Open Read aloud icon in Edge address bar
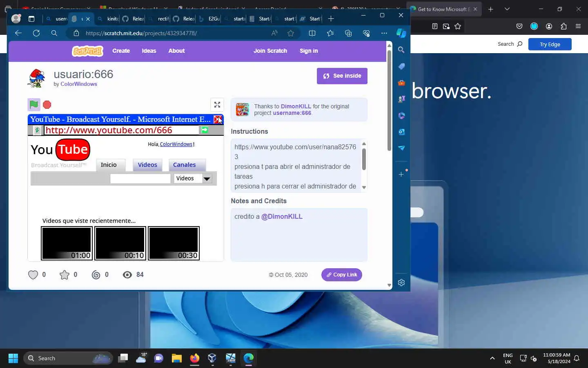 coord(274,33)
